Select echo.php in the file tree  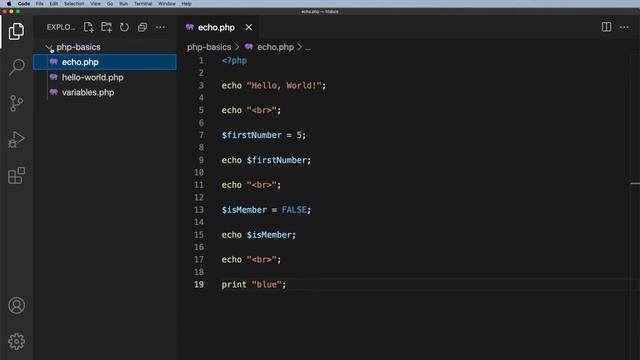pos(105,62)
